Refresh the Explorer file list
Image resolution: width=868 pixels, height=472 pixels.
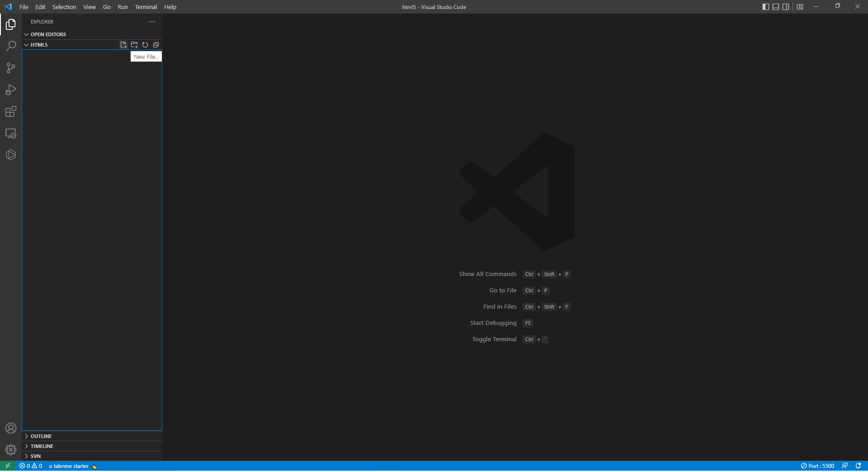click(145, 45)
